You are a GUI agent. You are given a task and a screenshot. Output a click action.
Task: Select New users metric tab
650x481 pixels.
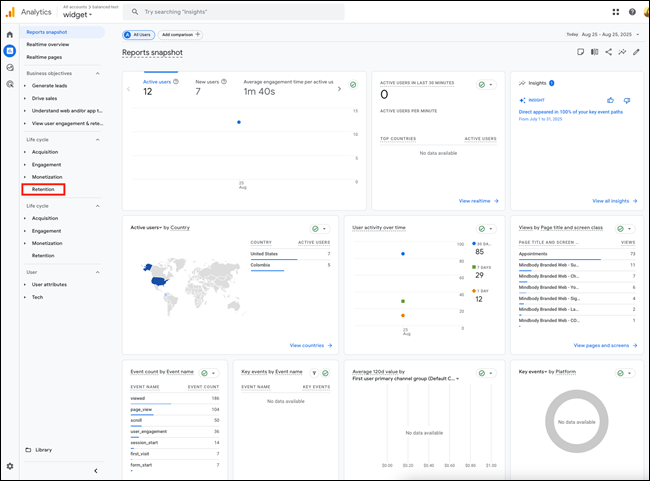click(211, 87)
